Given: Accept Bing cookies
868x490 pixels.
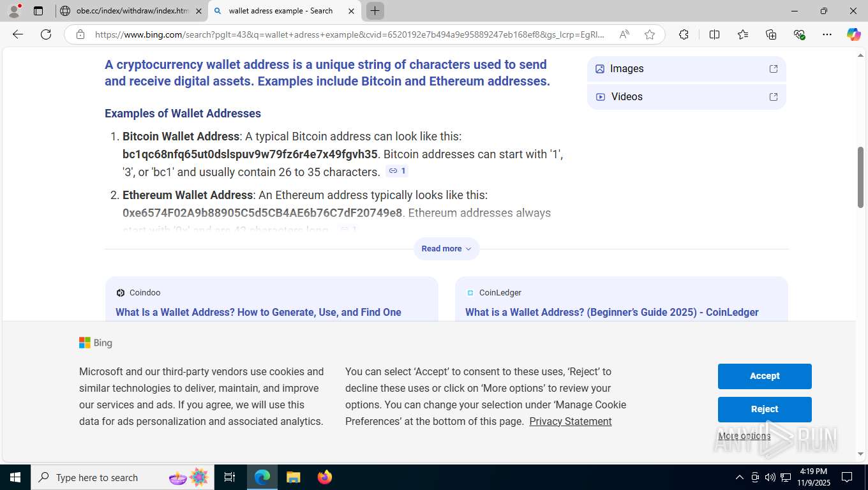Looking at the screenshot, I should point(765,376).
